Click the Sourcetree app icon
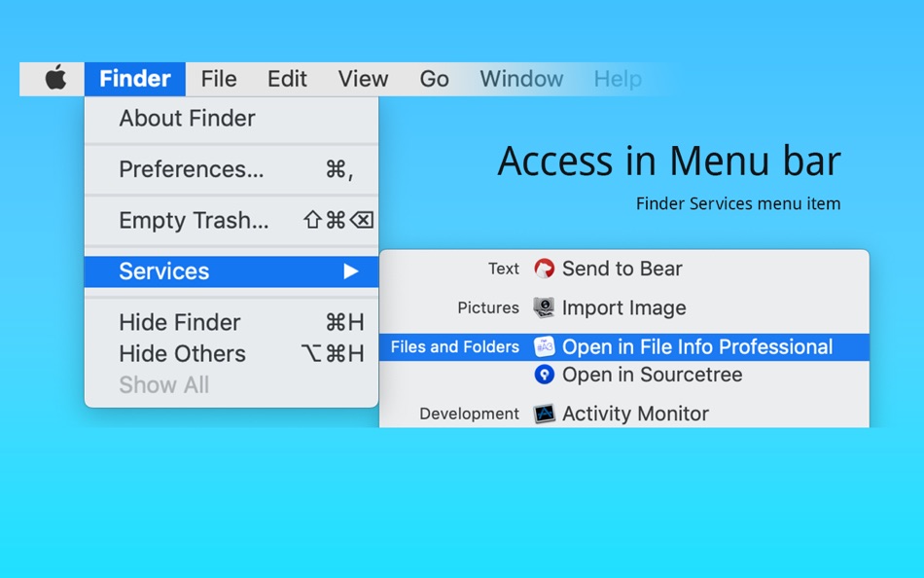 pyautogui.click(x=544, y=375)
